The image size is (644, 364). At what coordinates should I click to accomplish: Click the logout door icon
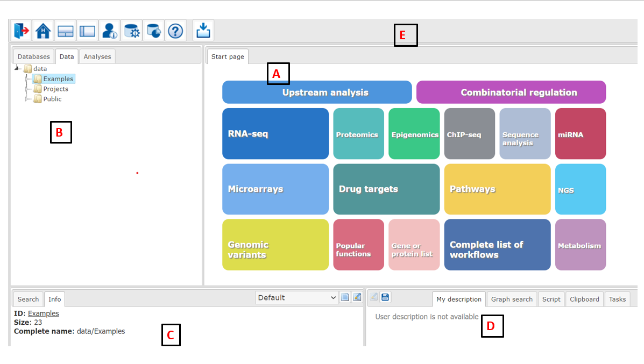22,30
